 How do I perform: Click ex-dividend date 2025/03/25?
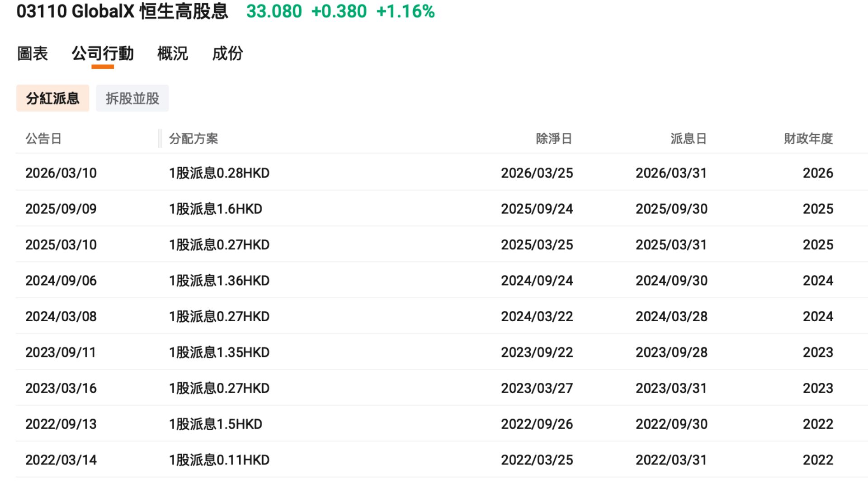[537, 245]
